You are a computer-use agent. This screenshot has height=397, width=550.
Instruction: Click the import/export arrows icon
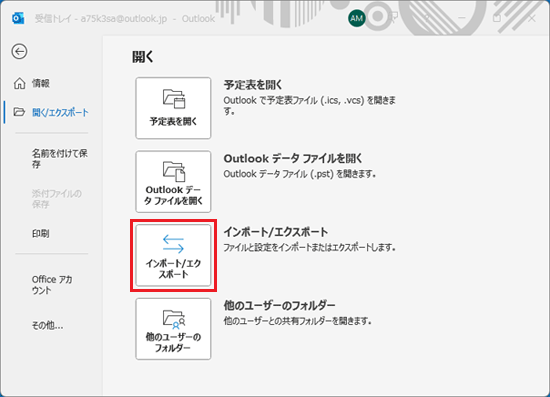173,244
